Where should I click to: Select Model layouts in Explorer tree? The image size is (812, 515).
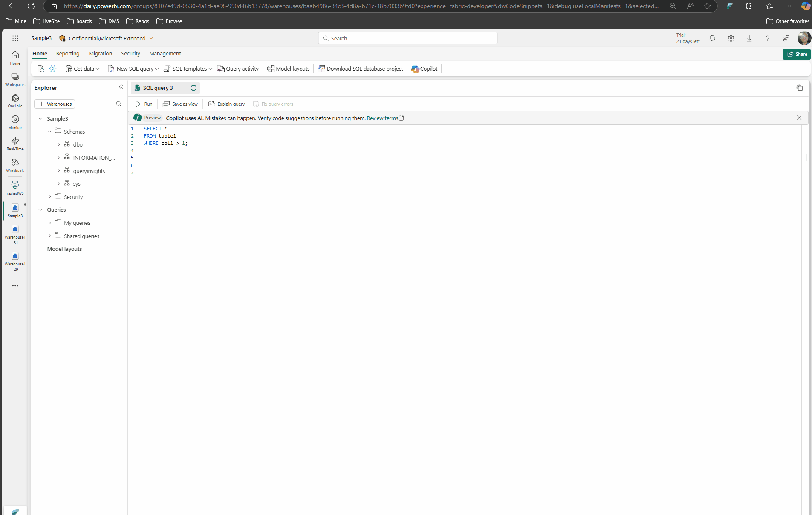pyautogui.click(x=64, y=249)
